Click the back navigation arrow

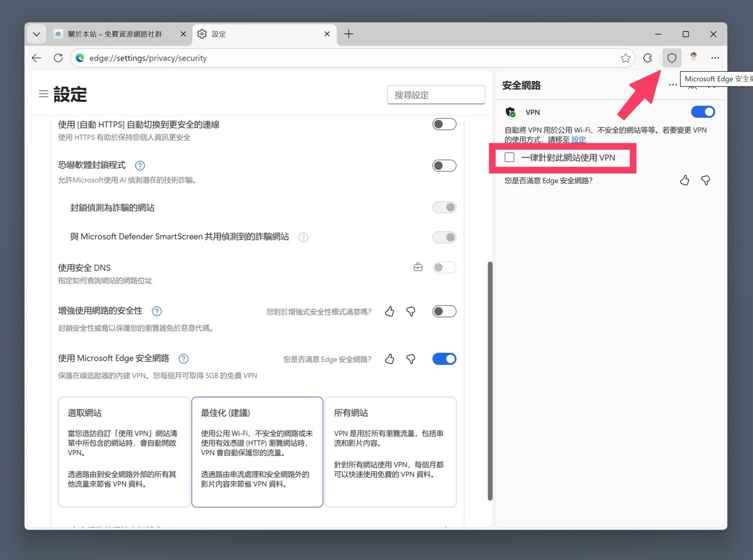tap(36, 58)
